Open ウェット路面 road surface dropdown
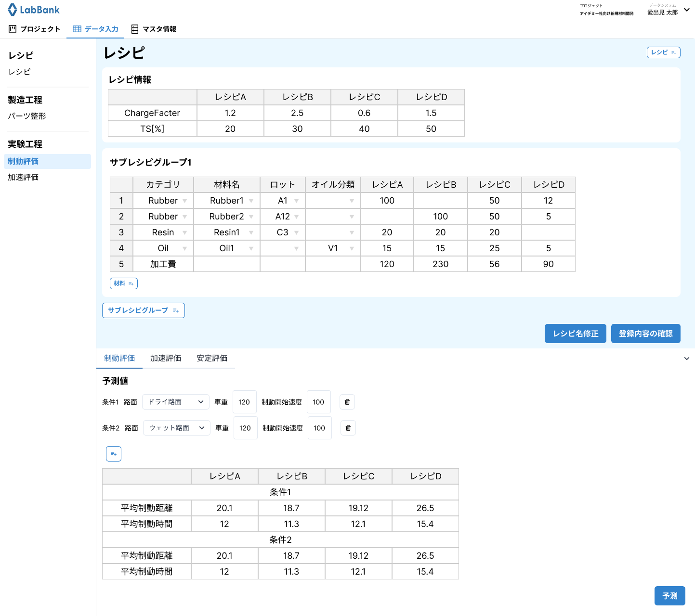The height and width of the screenshot is (616, 695). pyautogui.click(x=177, y=428)
